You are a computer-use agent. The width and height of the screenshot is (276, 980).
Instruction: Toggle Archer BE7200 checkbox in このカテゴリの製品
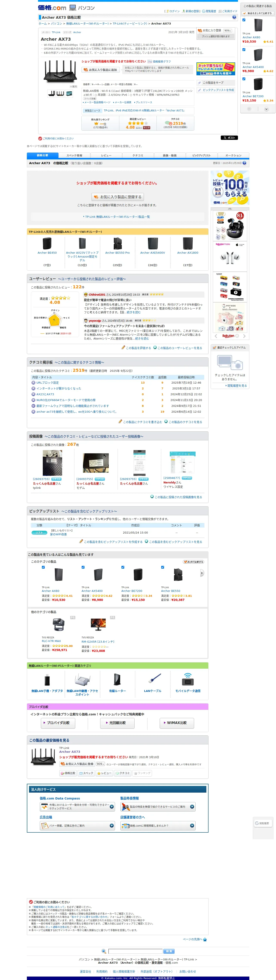123,567
